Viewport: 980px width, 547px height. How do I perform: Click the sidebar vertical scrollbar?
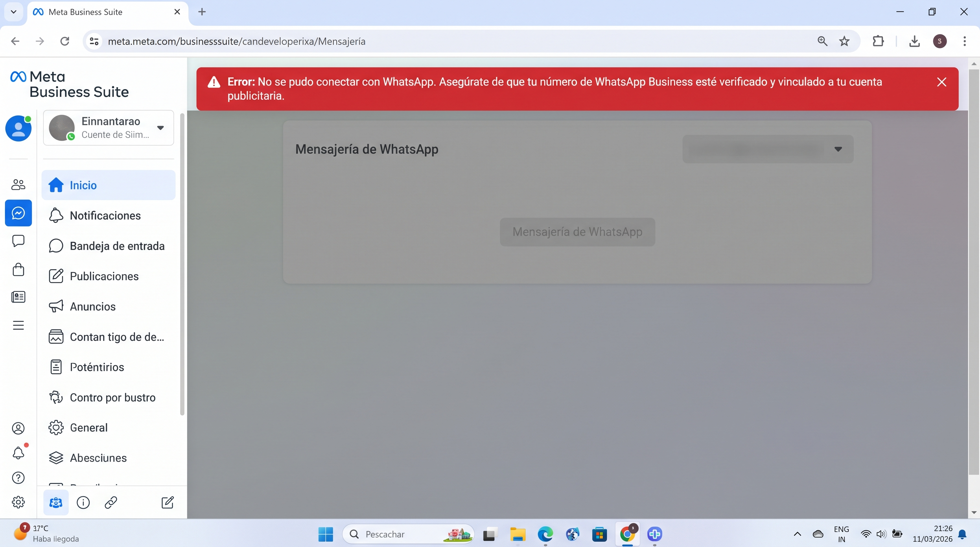(x=182, y=264)
